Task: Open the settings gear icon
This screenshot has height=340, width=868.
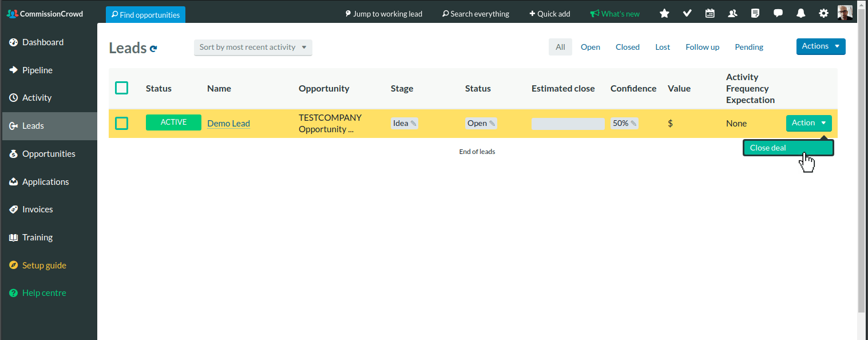Action: click(x=823, y=14)
